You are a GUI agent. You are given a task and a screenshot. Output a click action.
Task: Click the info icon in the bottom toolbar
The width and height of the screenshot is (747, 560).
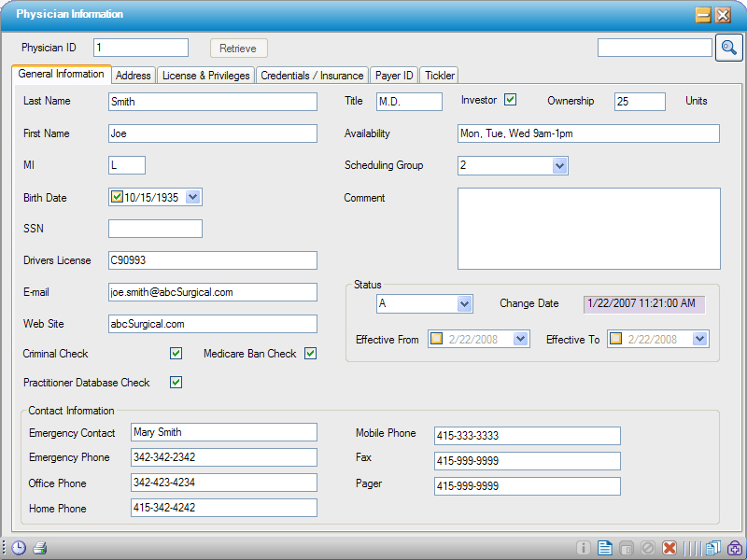(584, 548)
